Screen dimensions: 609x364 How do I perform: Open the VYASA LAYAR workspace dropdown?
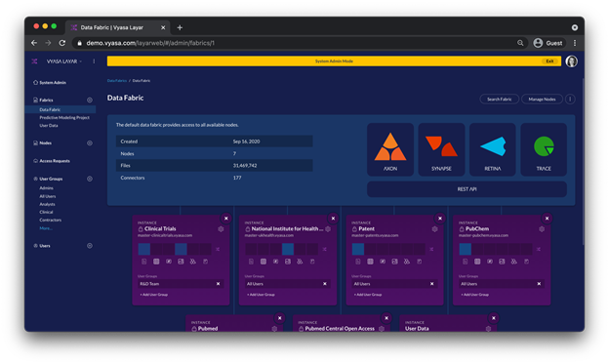(64, 61)
